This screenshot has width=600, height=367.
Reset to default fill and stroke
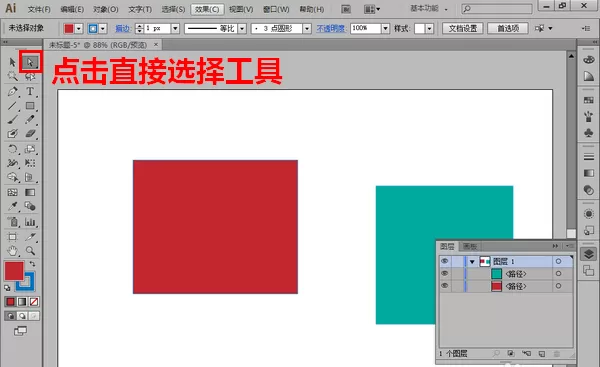[x=7, y=288]
